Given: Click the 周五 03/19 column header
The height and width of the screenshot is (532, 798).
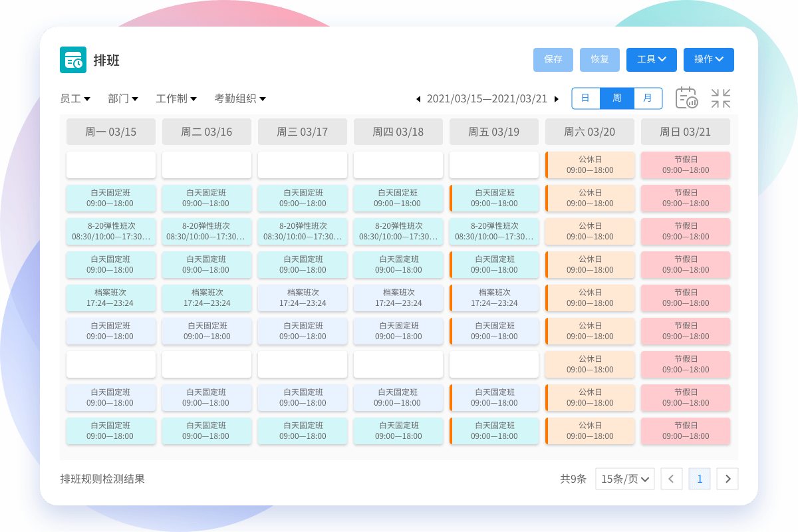Looking at the screenshot, I should (x=494, y=132).
